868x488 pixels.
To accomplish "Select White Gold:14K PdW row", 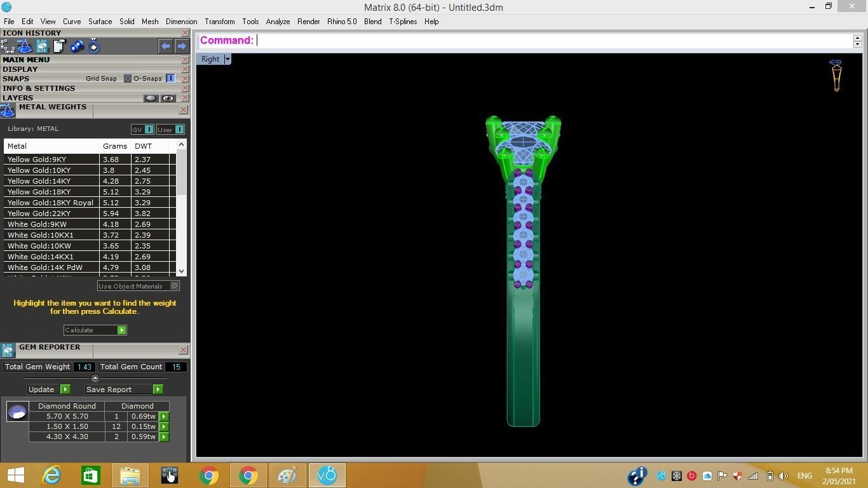I will [90, 268].
